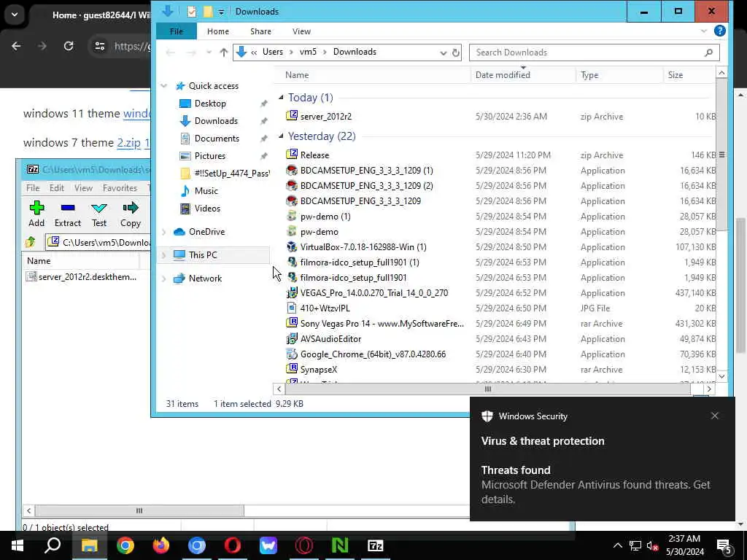Open File Explorer taskbar icon

click(89, 545)
